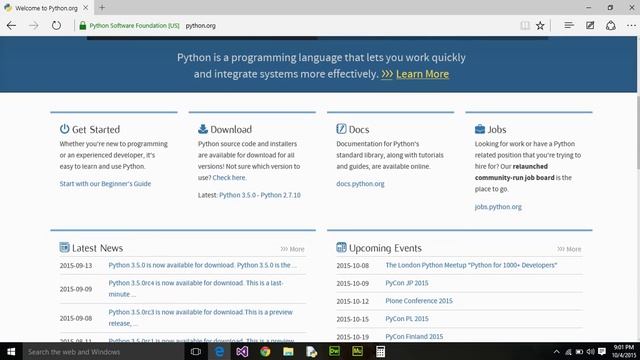This screenshot has height=360, width=640.
Task: Click the Get Started power icon
Action: [64, 129]
